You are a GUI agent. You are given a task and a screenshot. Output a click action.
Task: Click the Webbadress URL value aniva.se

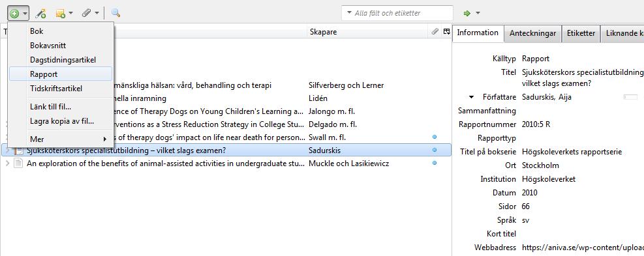point(583,248)
